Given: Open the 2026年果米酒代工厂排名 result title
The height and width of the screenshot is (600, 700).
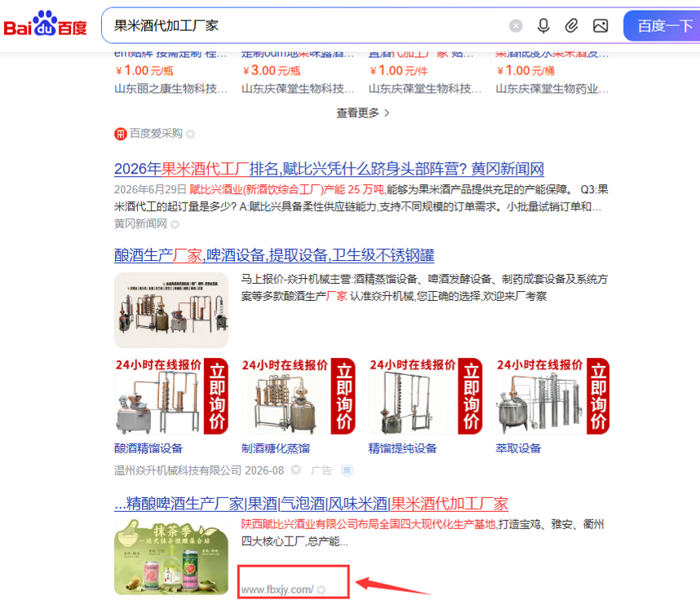Looking at the screenshot, I should tap(329, 169).
